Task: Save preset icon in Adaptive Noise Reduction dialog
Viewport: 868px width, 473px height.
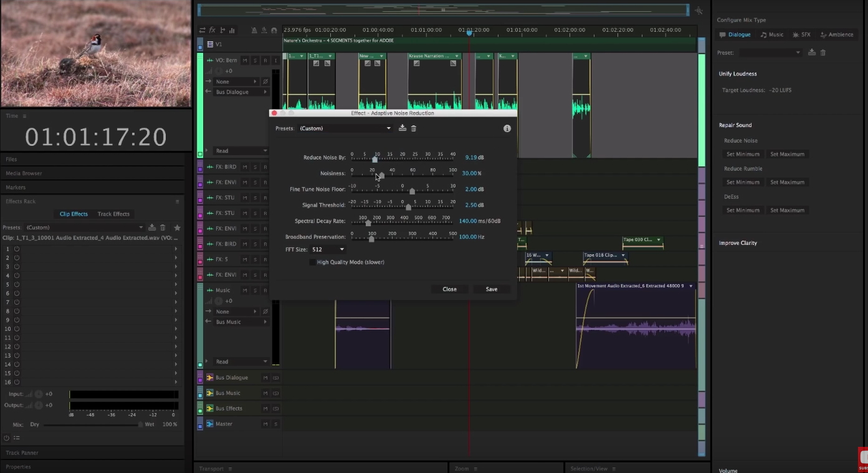Action: (403, 128)
